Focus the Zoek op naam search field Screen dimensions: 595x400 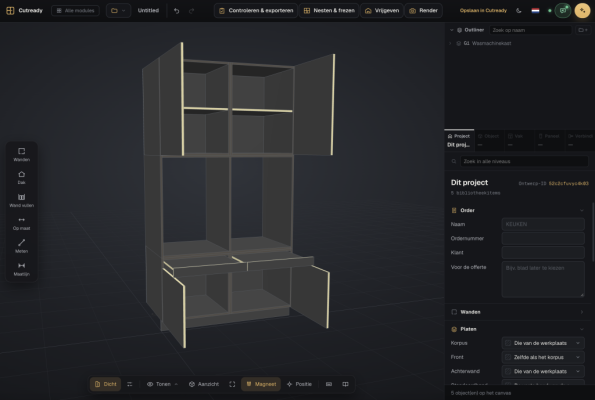(530, 30)
